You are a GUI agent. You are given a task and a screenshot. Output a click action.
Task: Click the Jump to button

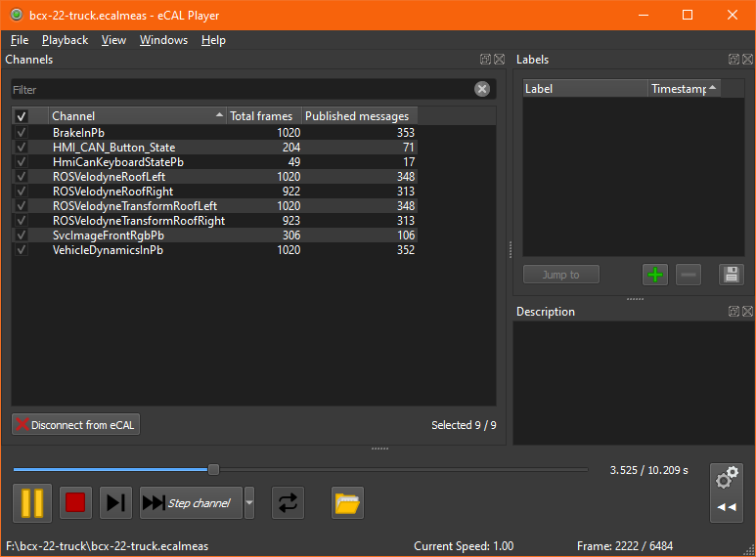[561, 275]
